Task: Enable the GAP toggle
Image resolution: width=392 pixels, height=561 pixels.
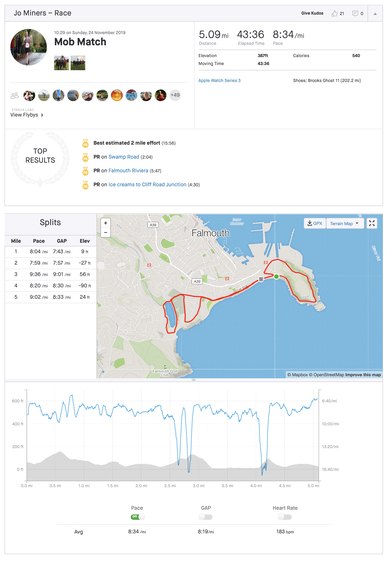Action: (205, 517)
